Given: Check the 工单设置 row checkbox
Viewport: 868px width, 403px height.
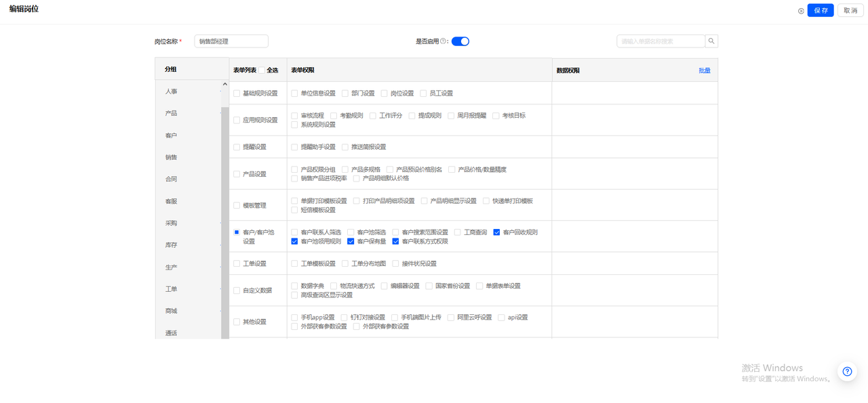Looking at the screenshot, I should [x=237, y=263].
